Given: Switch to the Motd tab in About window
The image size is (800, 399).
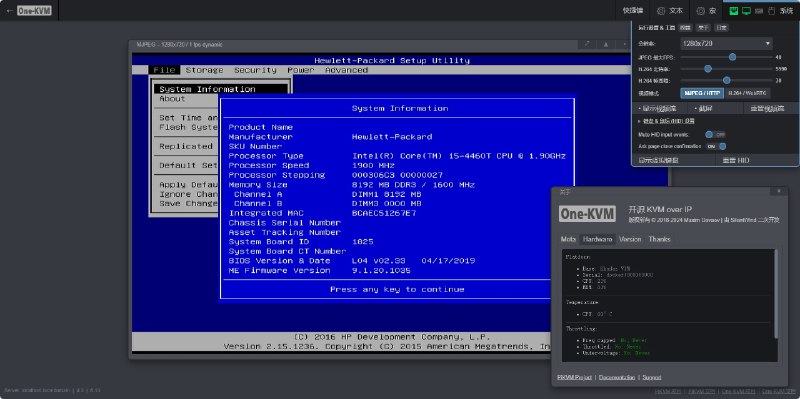Looking at the screenshot, I should click(x=568, y=239).
